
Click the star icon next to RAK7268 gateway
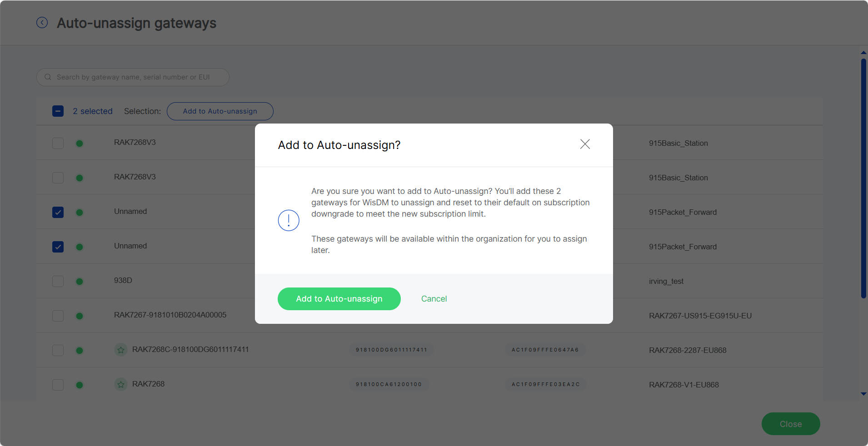[120, 384]
